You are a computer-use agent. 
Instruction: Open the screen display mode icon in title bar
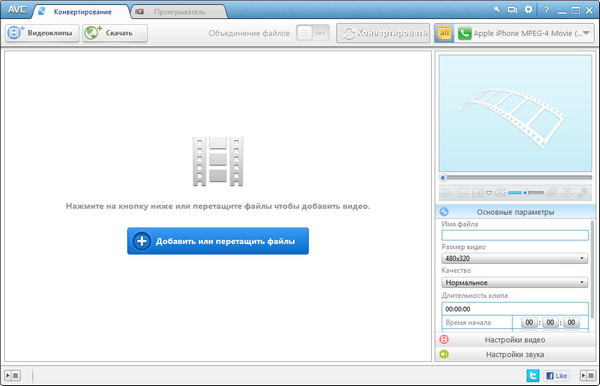[512, 10]
